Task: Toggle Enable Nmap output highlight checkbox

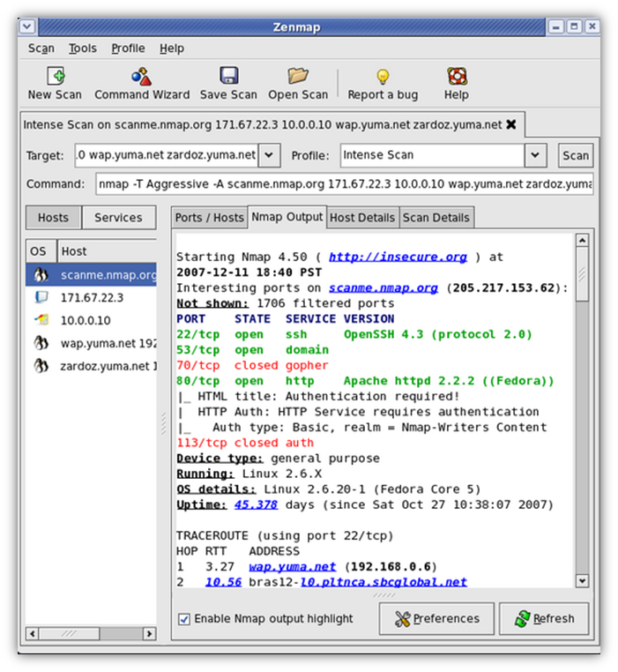Action: [184, 619]
